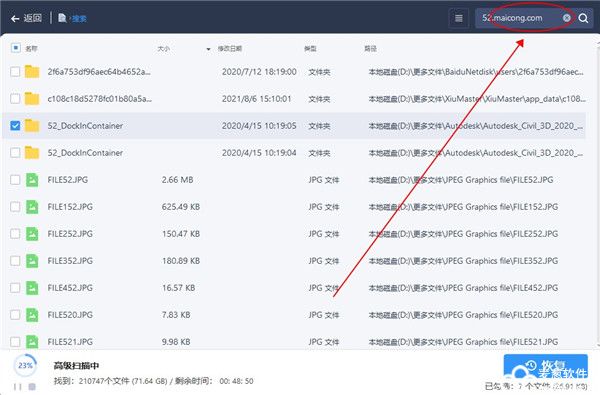Check the FILE520.JPG checkbox

coord(15,315)
